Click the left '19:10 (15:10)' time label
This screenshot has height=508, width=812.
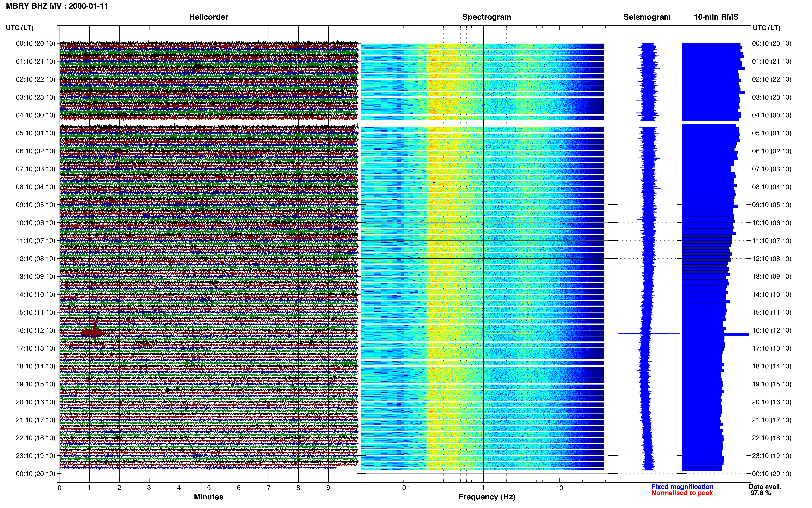click(36, 384)
